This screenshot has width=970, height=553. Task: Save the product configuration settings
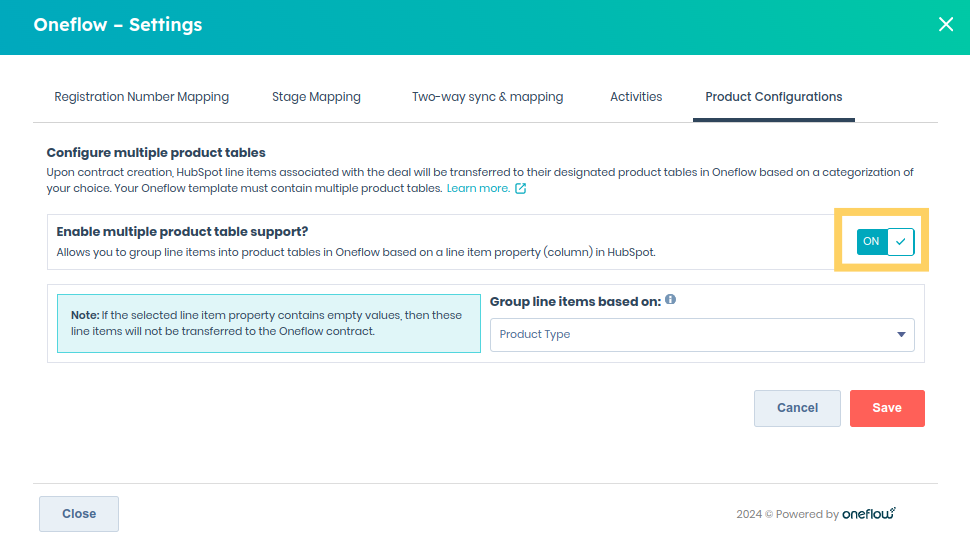click(x=886, y=408)
